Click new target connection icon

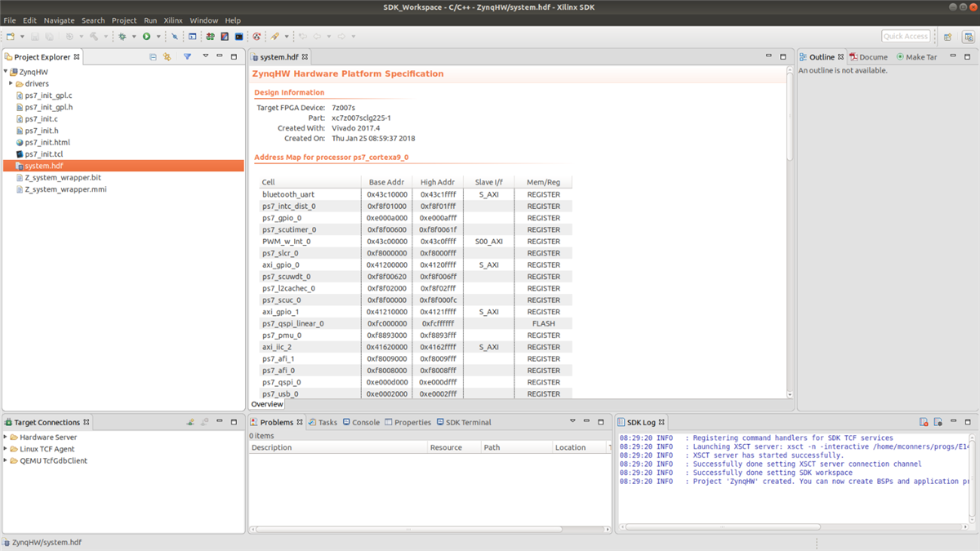190,422
